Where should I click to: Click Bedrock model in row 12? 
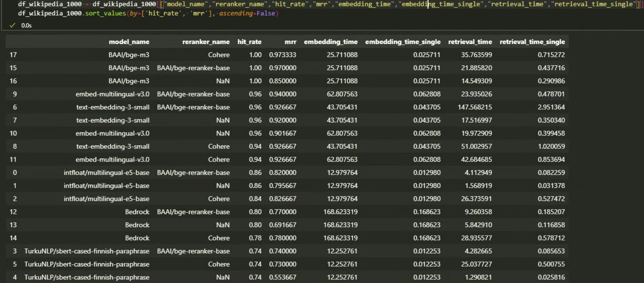tap(137, 212)
